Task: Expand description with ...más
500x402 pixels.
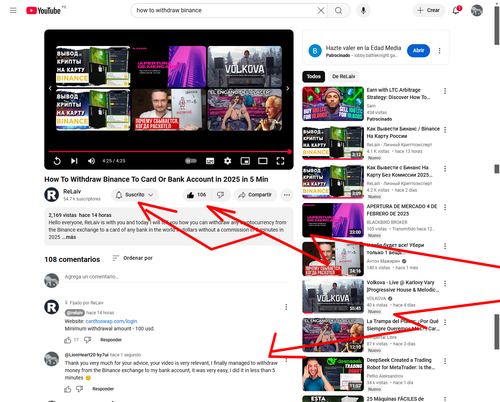Action: [69, 237]
